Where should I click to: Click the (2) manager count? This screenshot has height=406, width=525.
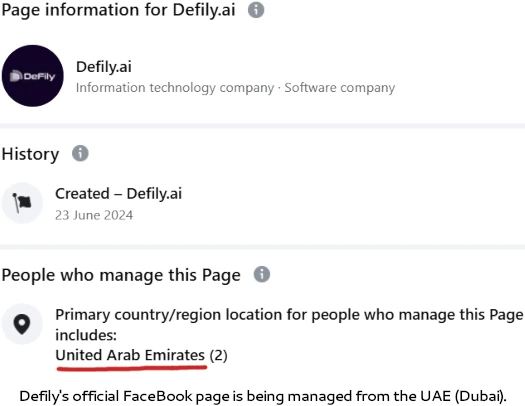[218, 355]
